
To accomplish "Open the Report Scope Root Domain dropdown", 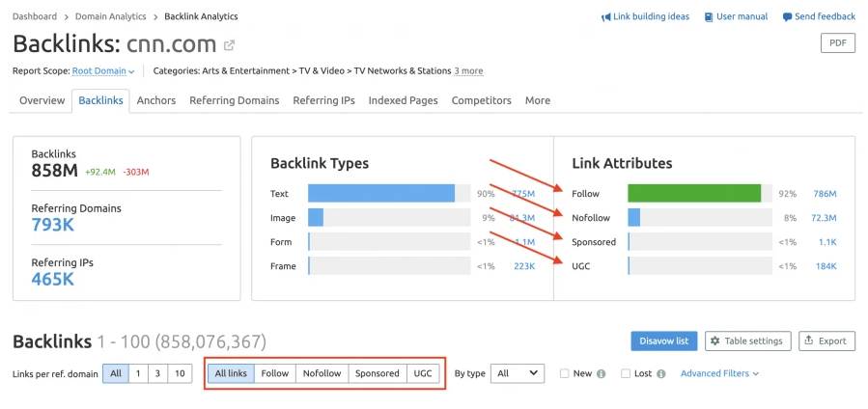I will click(x=103, y=70).
